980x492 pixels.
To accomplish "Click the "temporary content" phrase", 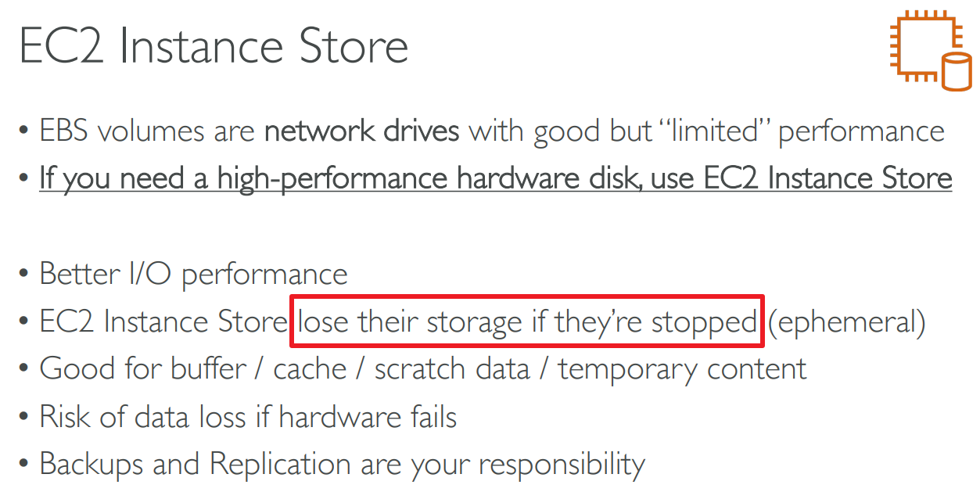I will [x=682, y=368].
